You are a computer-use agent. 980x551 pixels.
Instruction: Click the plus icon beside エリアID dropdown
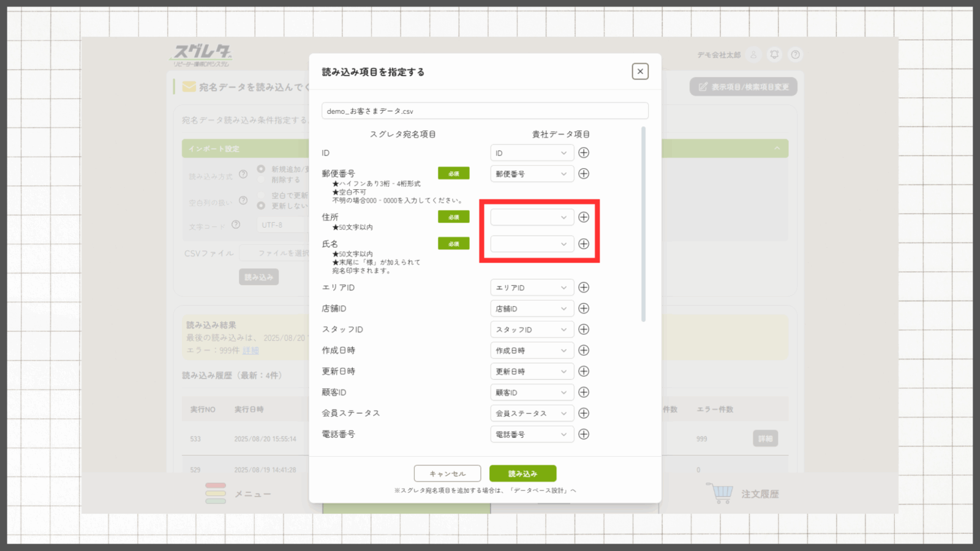pos(584,287)
